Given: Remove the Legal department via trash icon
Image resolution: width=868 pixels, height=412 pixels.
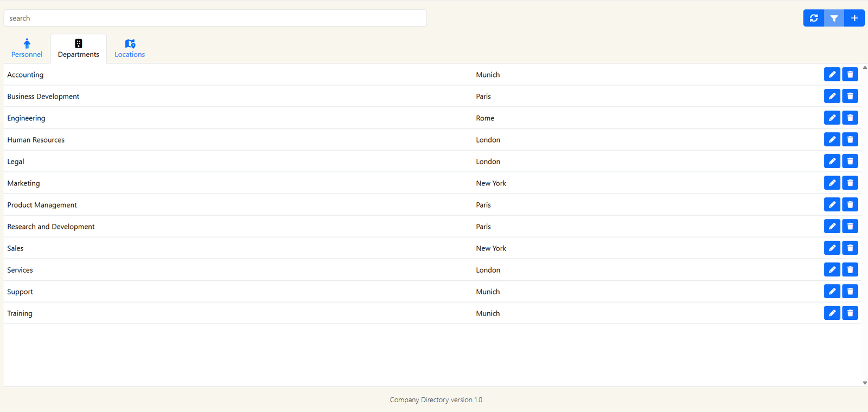Looking at the screenshot, I should [x=850, y=161].
